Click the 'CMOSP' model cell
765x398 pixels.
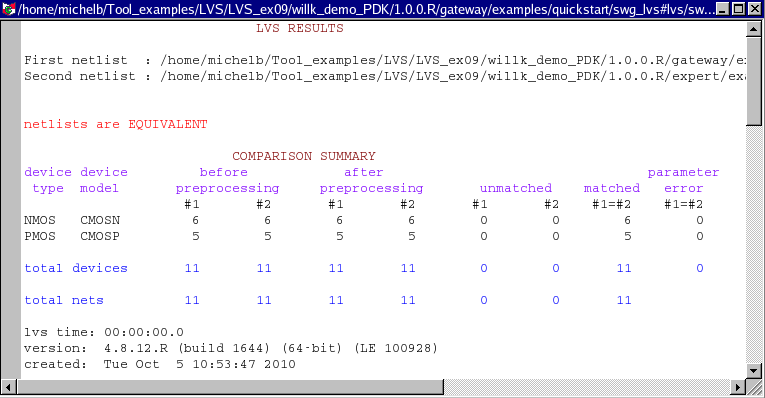[100, 237]
